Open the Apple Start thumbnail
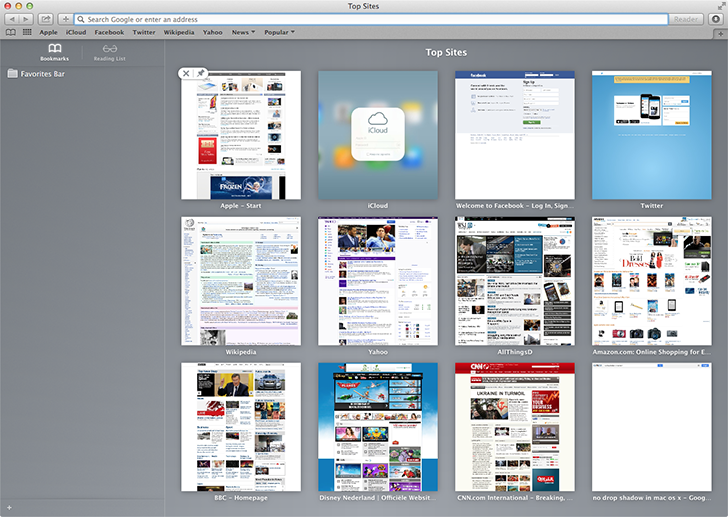The image size is (728, 517). point(241,135)
